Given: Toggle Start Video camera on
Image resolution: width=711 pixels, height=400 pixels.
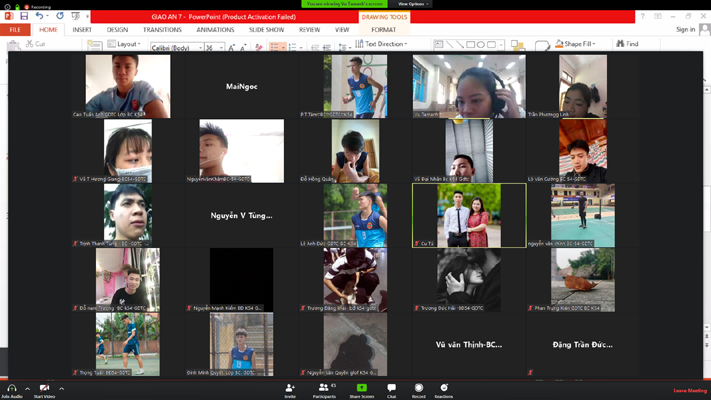Looking at the screenshot, I should click(44, 388).
